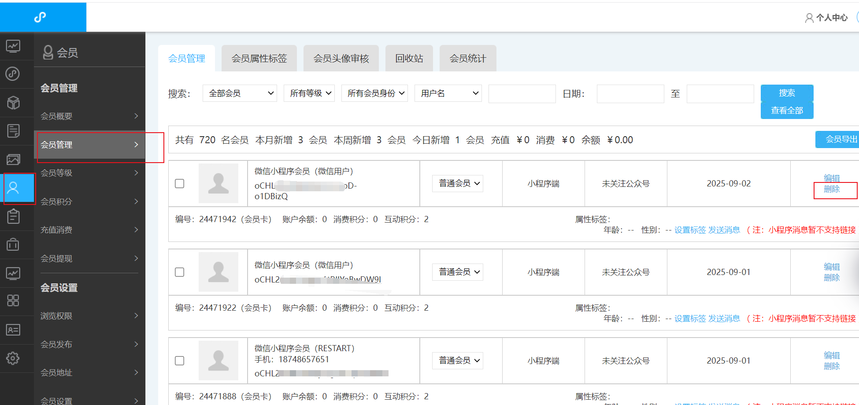
Task: Select 会员管理 in the side menu
Action: click(x=90, y=145)
